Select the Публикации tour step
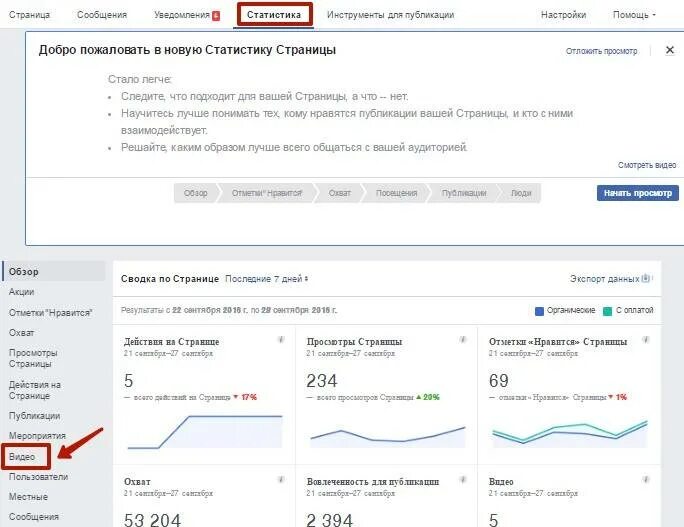The width and height of the screenshot is (684, 527). (464, 193)
